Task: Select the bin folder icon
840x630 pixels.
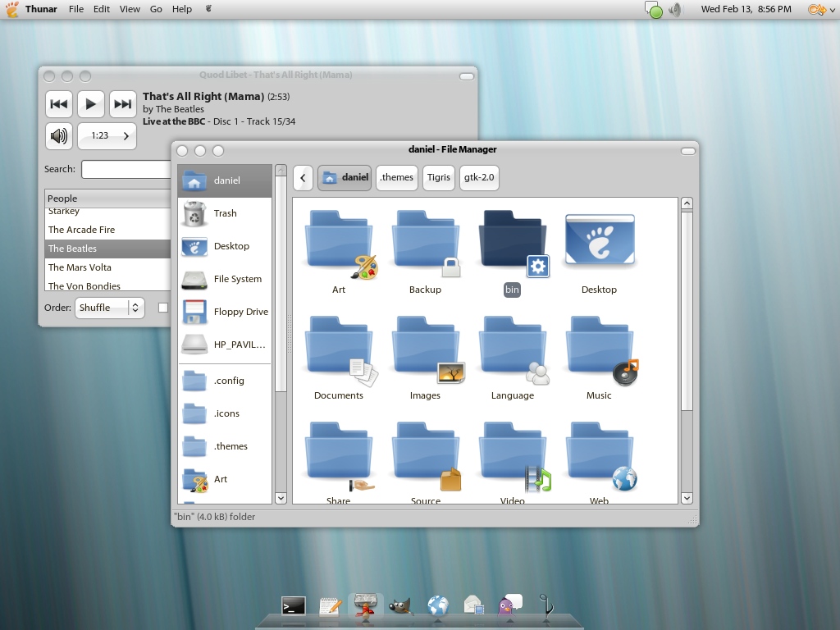Action: coord(514,244)
